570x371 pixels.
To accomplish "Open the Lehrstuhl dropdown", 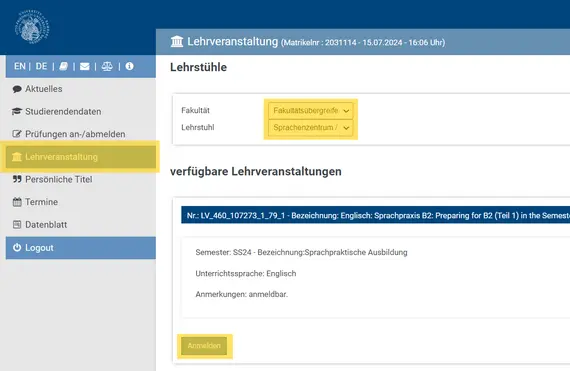I will [x=310, y=128].
